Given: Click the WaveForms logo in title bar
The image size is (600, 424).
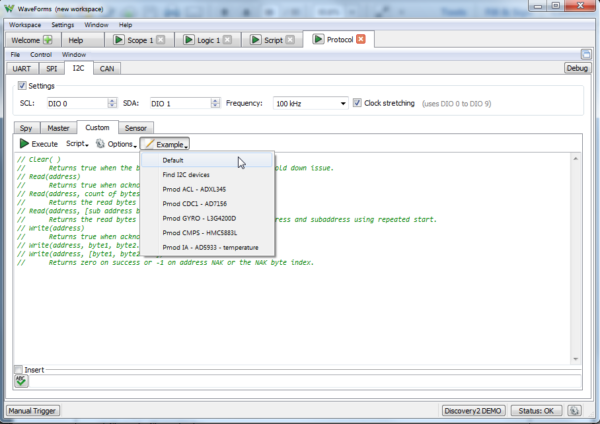Looking at the screenshot, I should pyautogui.click(x=9, y=8).
